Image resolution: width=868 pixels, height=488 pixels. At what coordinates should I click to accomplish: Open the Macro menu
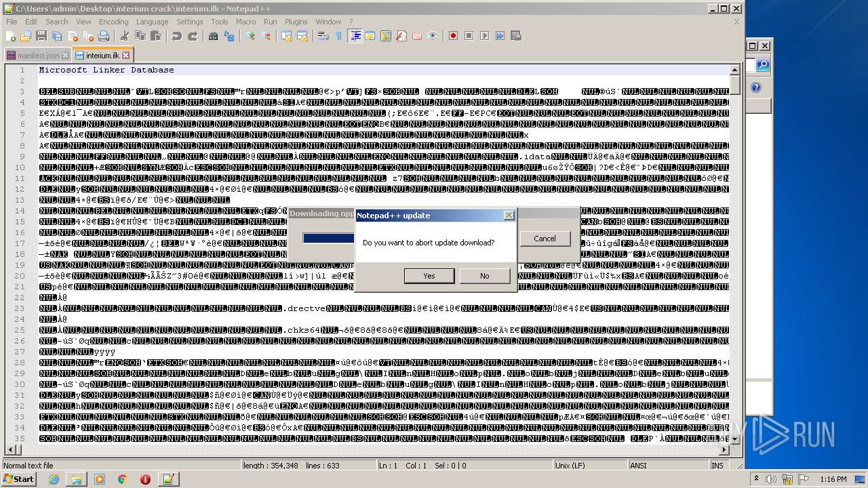(x=246, y=22)
